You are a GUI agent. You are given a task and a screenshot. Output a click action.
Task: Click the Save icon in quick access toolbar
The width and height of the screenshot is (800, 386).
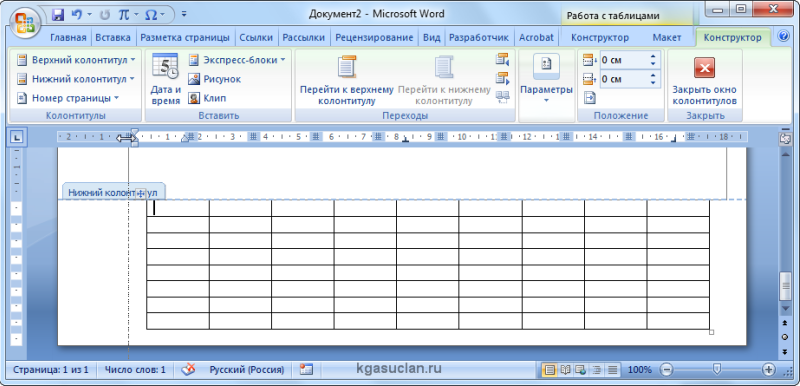pyautogui.click(x=58, y=15)
